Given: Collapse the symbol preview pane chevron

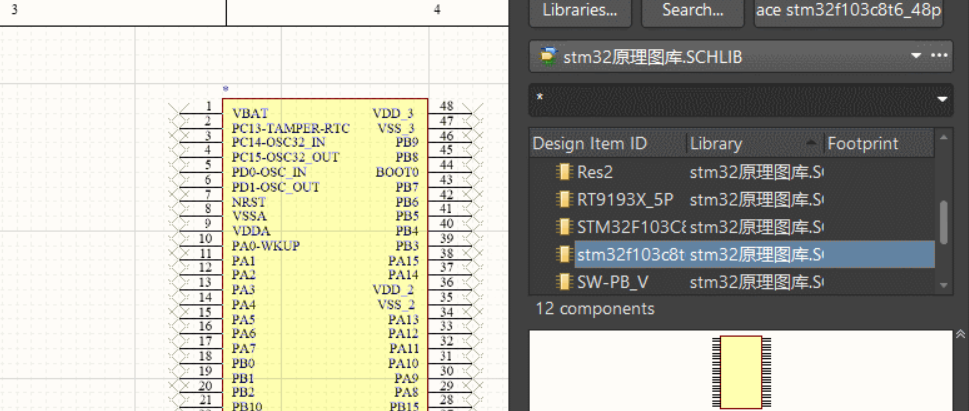Looking at the screenshot, I should pos(960,334).
